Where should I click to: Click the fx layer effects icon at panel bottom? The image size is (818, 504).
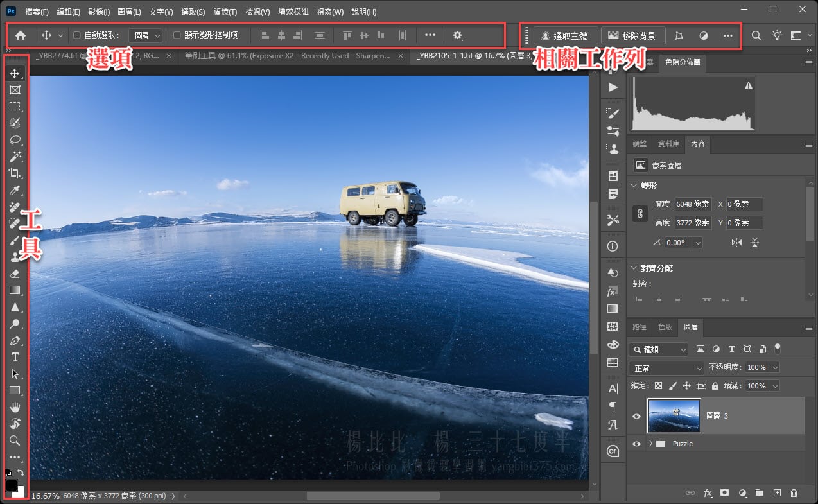(708, 493)
